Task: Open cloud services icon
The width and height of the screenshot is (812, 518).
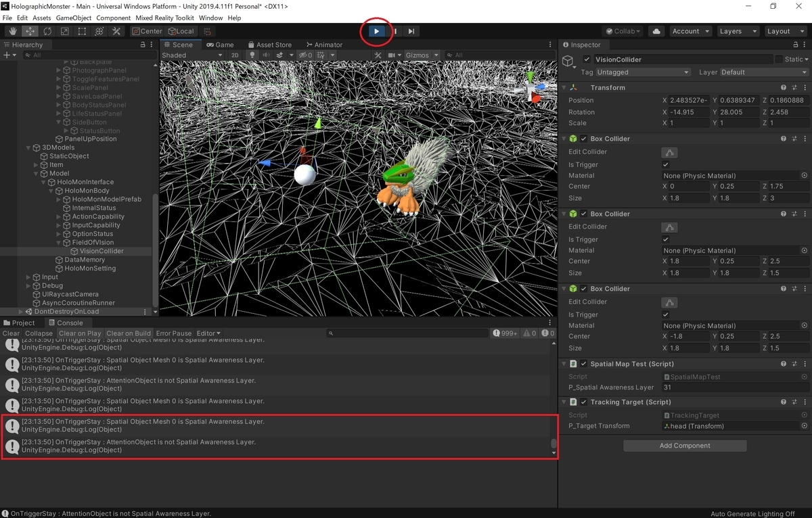Action: (x=656, y=31)
